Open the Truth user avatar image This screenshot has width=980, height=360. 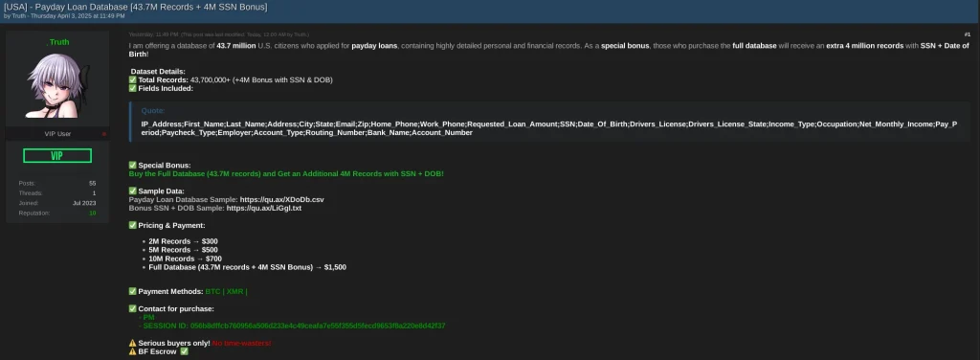click(57, 84)
